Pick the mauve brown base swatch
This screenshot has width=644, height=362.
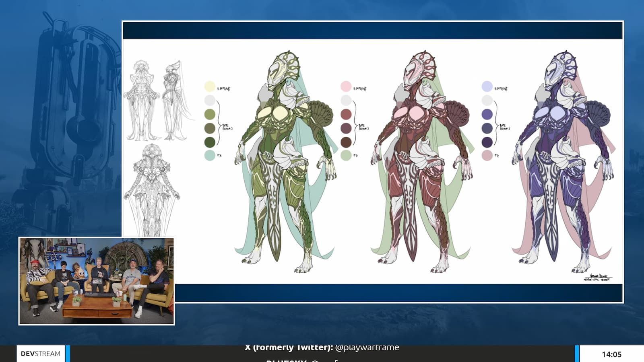coord(346,128)
